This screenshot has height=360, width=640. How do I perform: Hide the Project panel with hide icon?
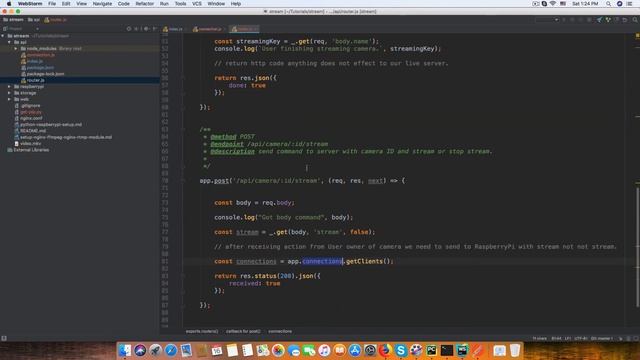pyautogui.click(x=155, y=29)
